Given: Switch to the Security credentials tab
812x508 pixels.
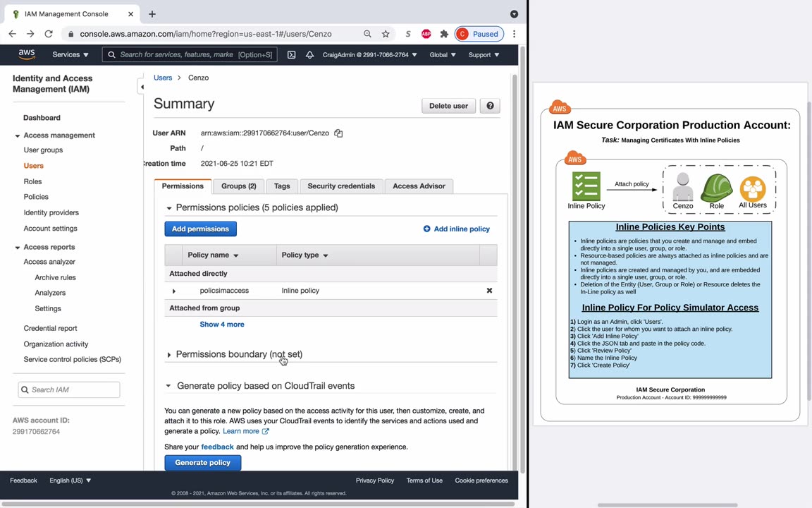Looking at the screenshot, I should coord(341,186).
